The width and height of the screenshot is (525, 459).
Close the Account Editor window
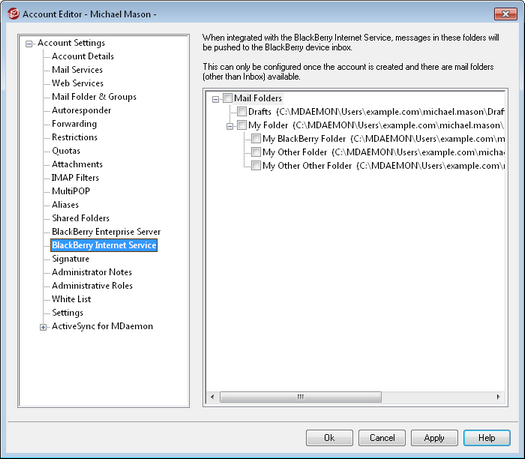pyautogui.click(x=505, y=14)
